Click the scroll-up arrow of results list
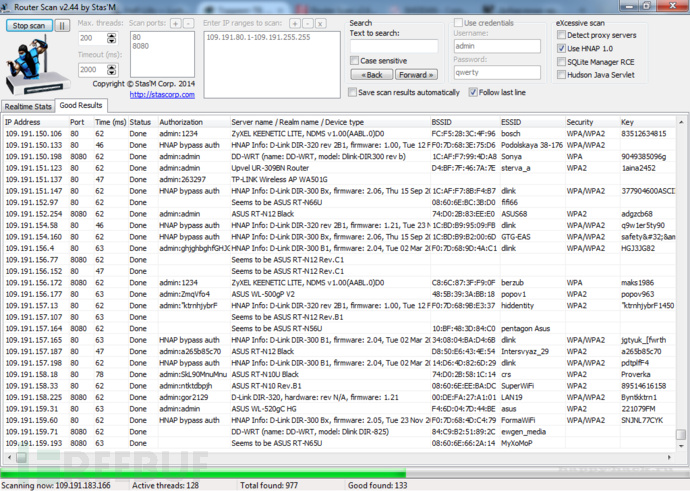This screenshot has width=690, height=491. (x=681, y=122)
